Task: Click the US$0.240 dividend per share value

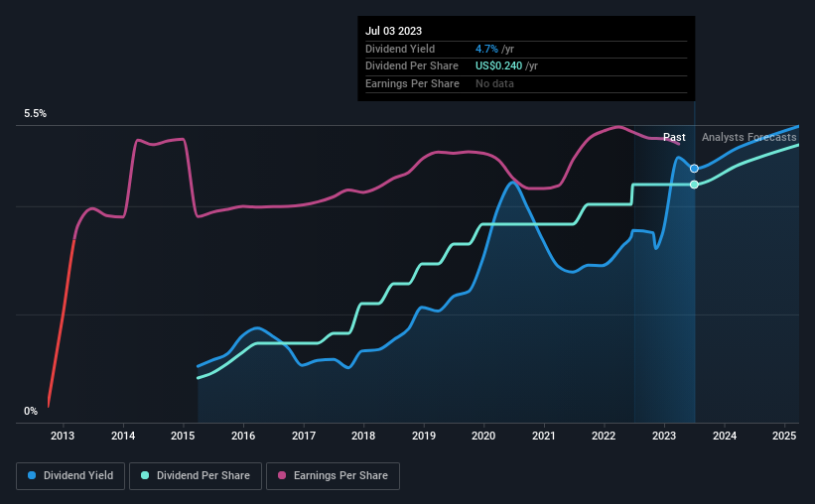Action: click(498, 66)
